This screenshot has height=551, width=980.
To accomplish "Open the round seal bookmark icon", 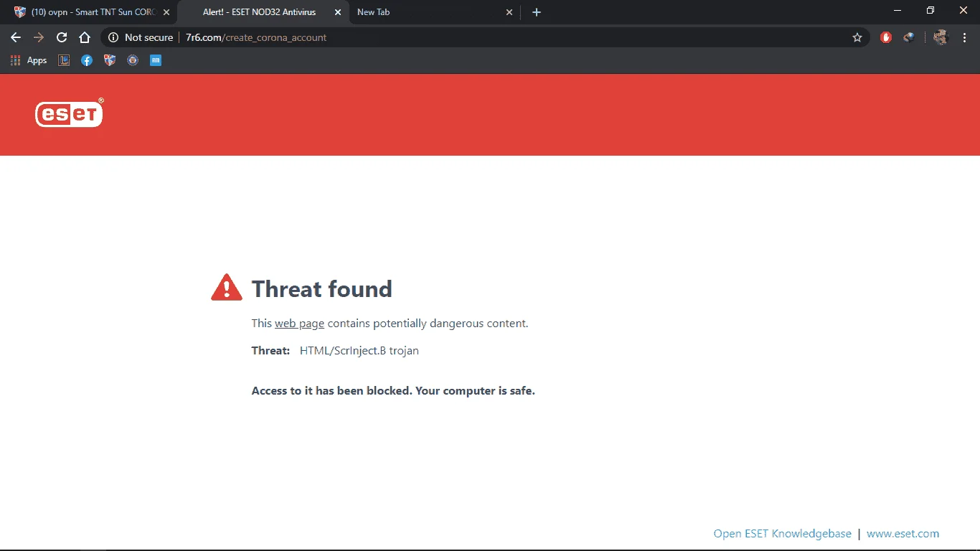I will [x=133, y=60].
